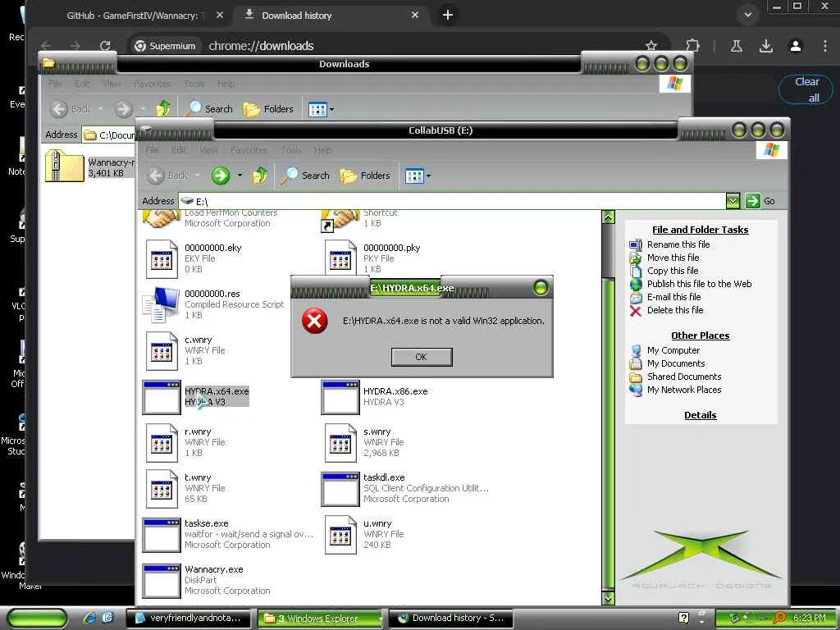This screenshot has height=630, width=840.
Task: Click Publish this file to the Web
Action: pyautogui.click(x=699, y=284)
